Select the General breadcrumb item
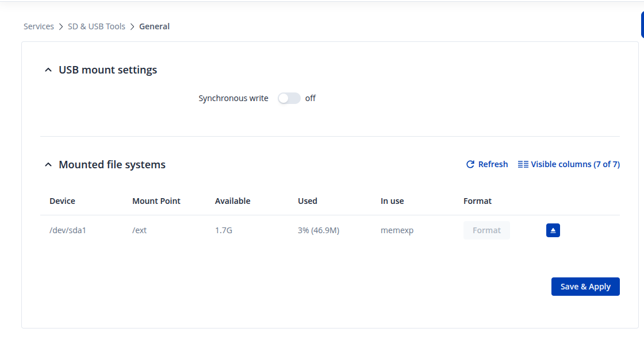The width and height of the screenshot is (644, 340). [154, 26]
